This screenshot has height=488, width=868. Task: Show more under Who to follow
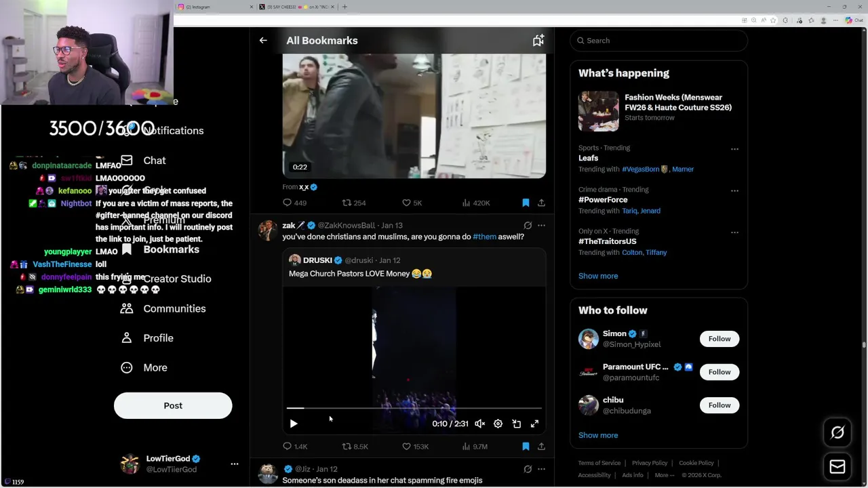[598, 435]
